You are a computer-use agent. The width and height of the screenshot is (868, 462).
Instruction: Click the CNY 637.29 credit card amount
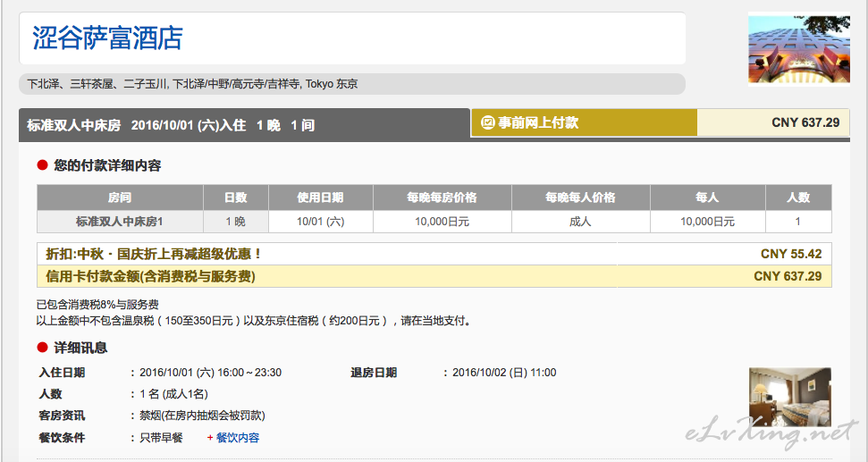pos(788,276)
